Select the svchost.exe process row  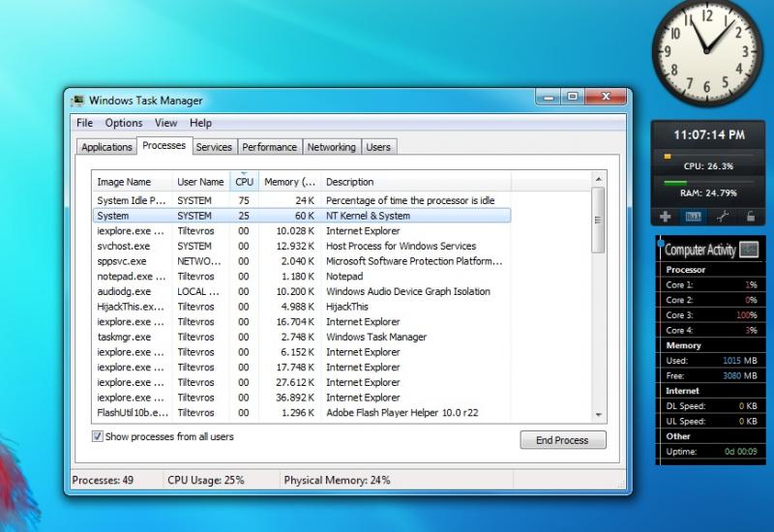click(302, 246)
